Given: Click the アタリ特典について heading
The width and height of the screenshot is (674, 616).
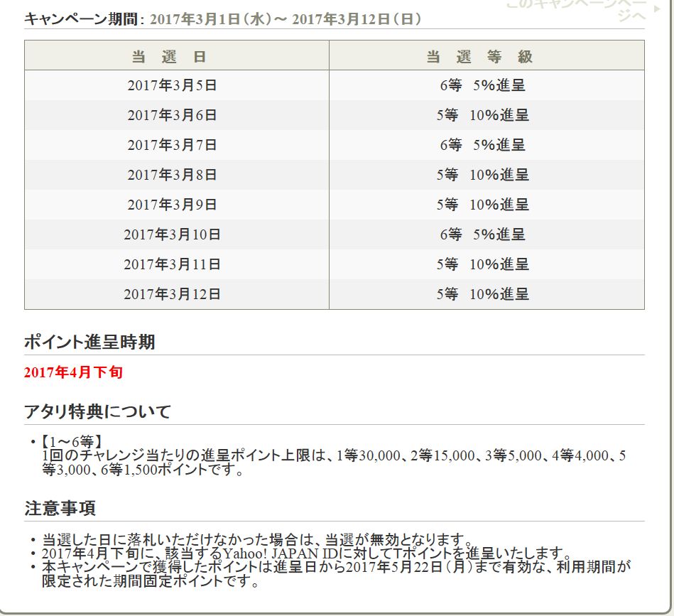Looking at the screenshot, I should tap(97, 412).
